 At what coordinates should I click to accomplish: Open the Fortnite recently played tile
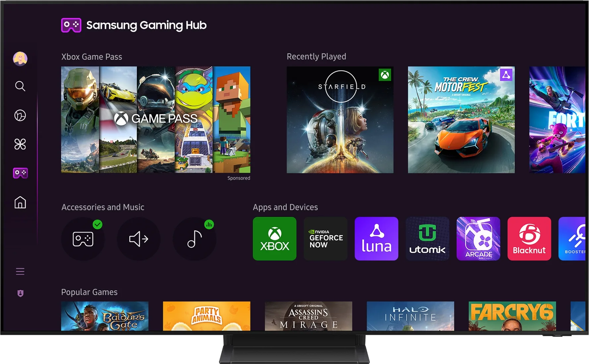coord(558,120)
